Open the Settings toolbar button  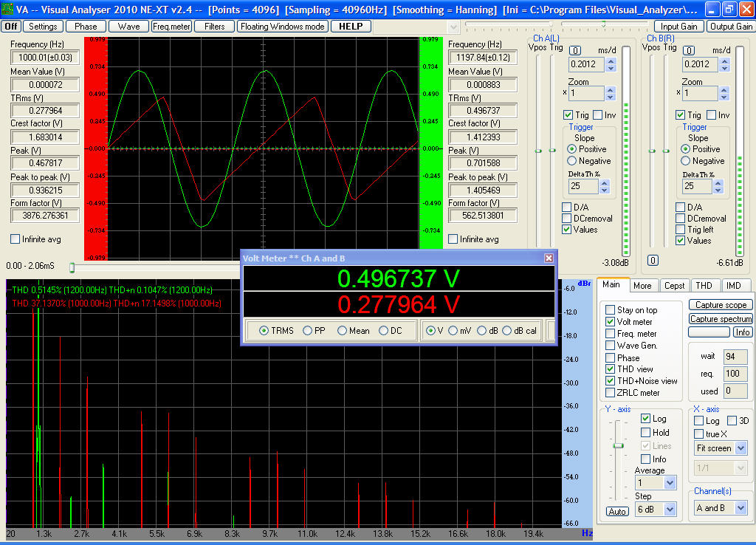[x=44, y=26]
